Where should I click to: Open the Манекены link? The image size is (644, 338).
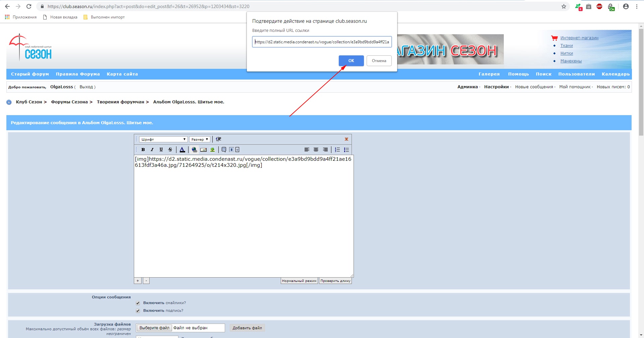tap(571, 61)
